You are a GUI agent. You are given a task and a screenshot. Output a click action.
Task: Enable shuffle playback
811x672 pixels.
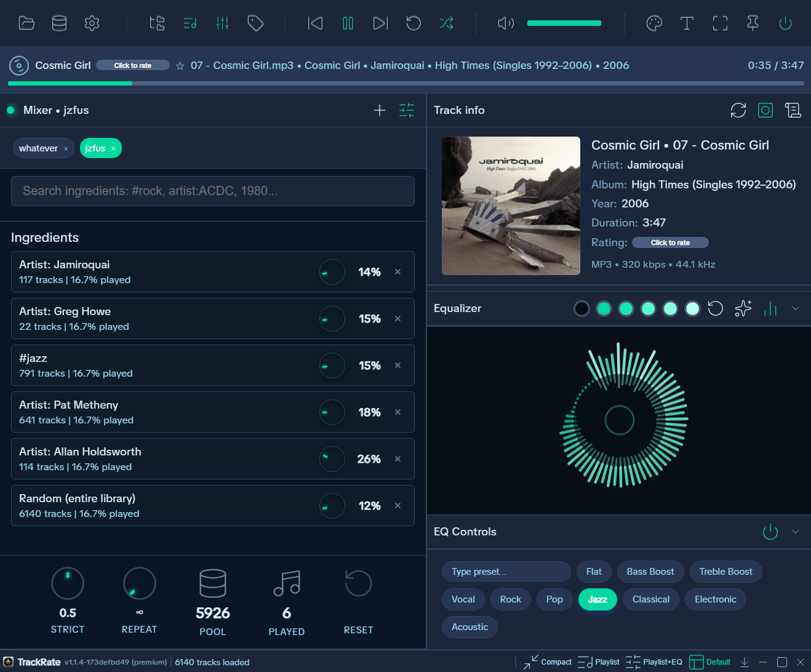tap(446, 23)
